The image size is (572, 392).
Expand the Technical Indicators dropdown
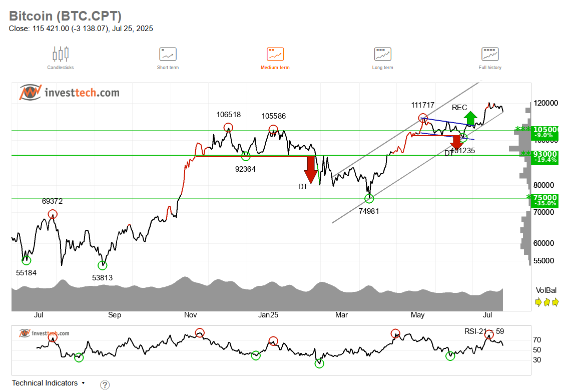pyautogui.click(x=48, y=383)
